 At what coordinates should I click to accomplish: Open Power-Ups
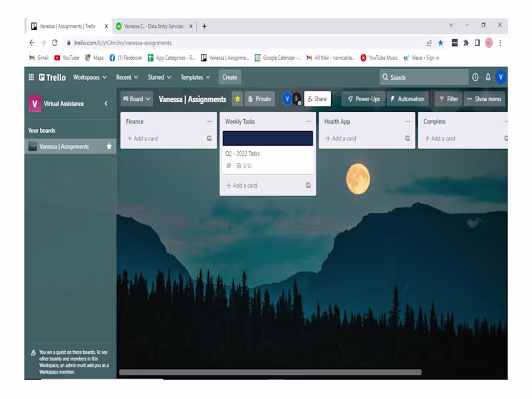(x=363, y=98)
